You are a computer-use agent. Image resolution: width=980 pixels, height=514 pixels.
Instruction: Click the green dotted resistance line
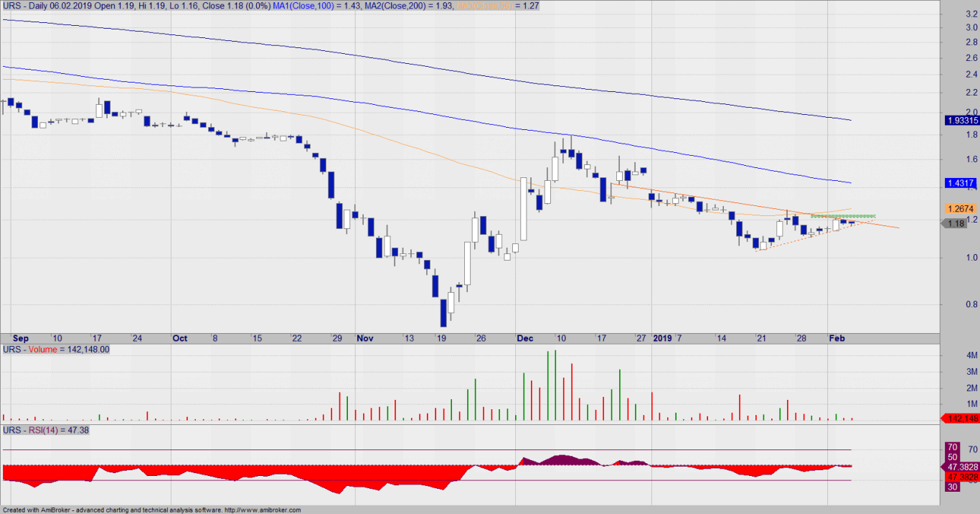843,216
